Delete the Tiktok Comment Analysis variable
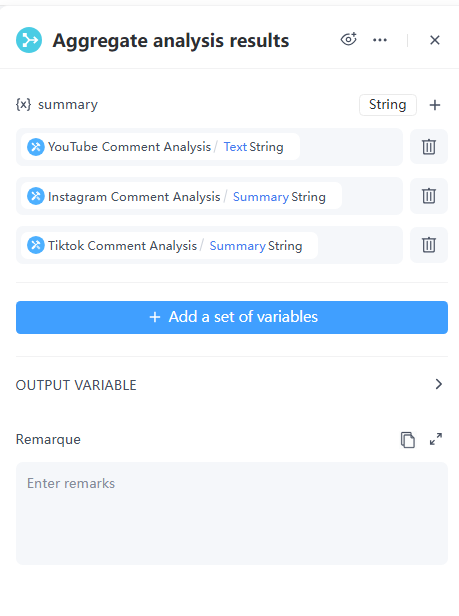 (x=429, y=245)
